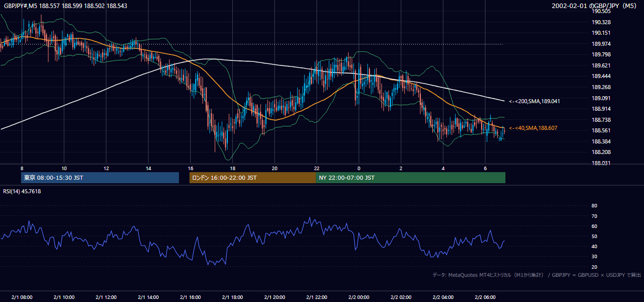Click hour tick 20 under the price chart
The height and width of the screenshot is (302, 644).
click(275, 168)
